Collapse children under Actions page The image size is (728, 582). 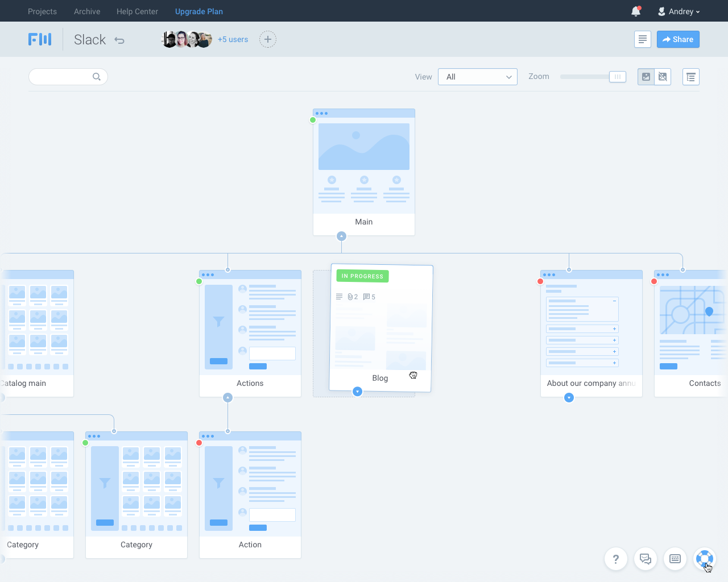(x=227, y=397)
